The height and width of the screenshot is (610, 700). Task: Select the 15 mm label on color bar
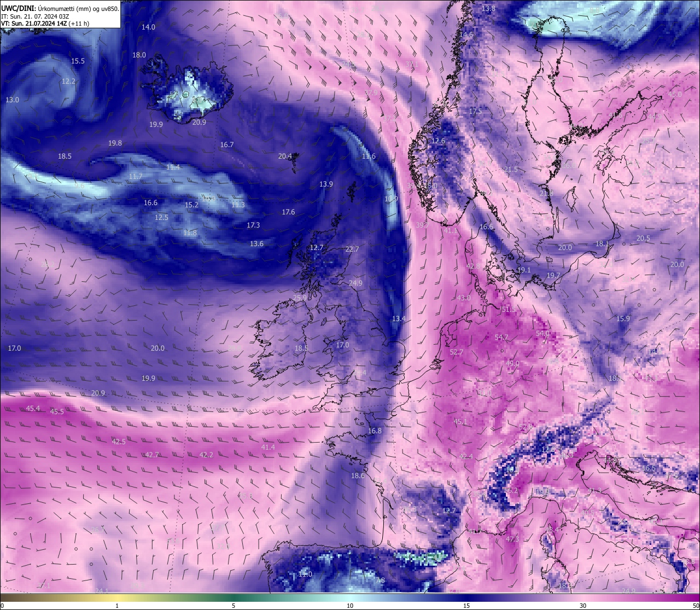click(x=466, y=606)
